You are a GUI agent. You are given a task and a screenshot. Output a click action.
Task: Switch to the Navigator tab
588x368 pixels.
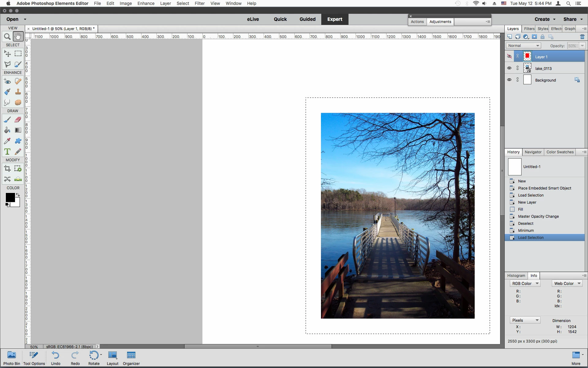pyautogui.click(x=533, y=152)
